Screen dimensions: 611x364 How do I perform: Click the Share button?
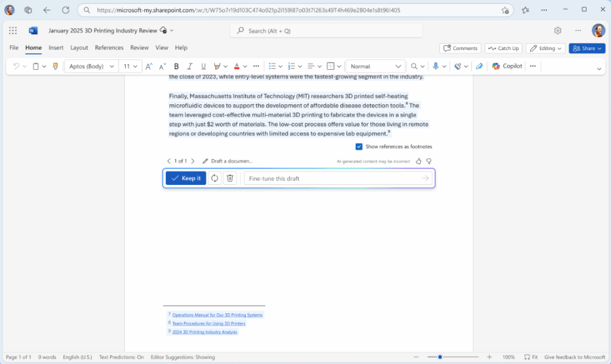[587, 48]
